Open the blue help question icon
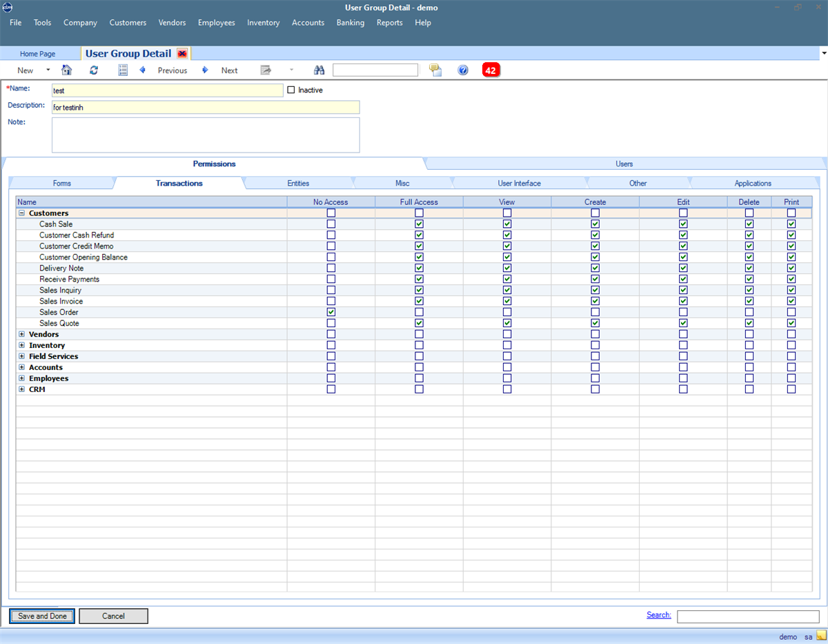The height and width of the screenshot is (644, 828). tap(463, 70)
